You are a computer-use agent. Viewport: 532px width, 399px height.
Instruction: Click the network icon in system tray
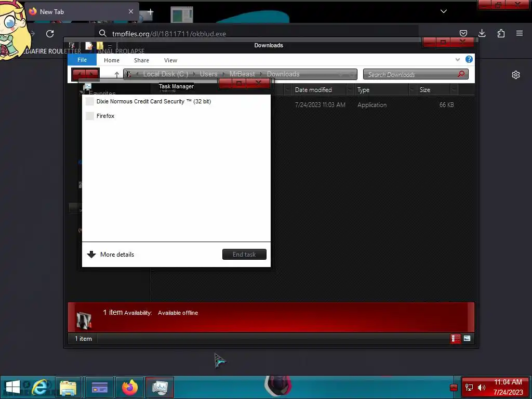pyautogui.click(x=469, y=388)
